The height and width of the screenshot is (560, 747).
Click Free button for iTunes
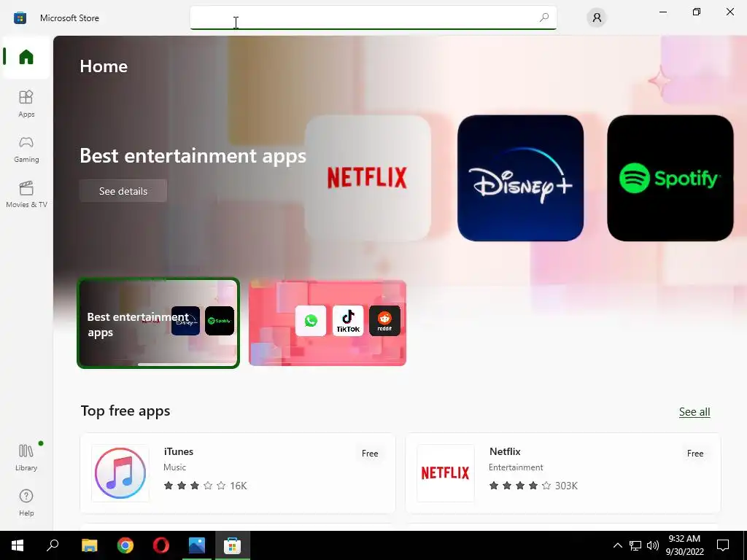370,454
